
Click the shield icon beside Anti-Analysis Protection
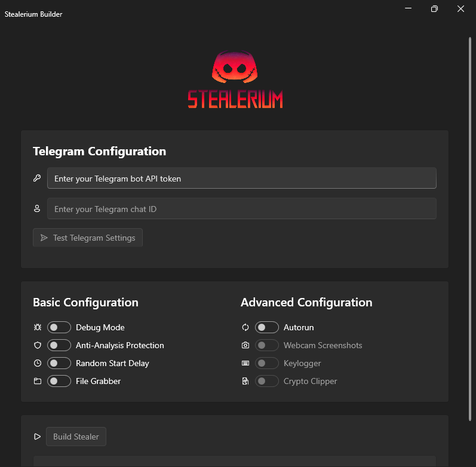pos(37,345)
